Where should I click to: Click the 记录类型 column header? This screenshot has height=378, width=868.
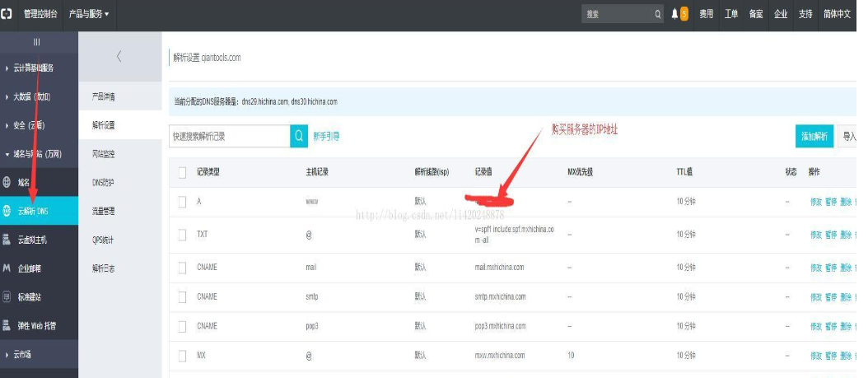208,172
